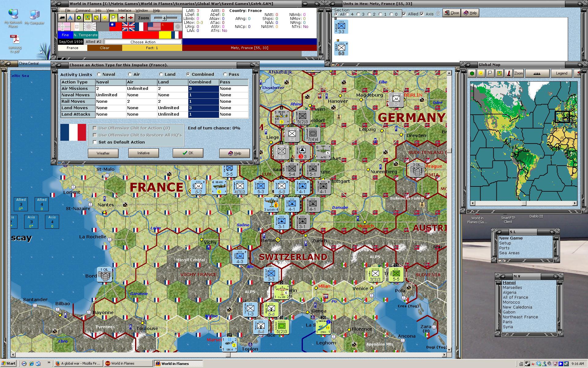
Task: Select the United Kingdom flag
Action: coord(128,27)
